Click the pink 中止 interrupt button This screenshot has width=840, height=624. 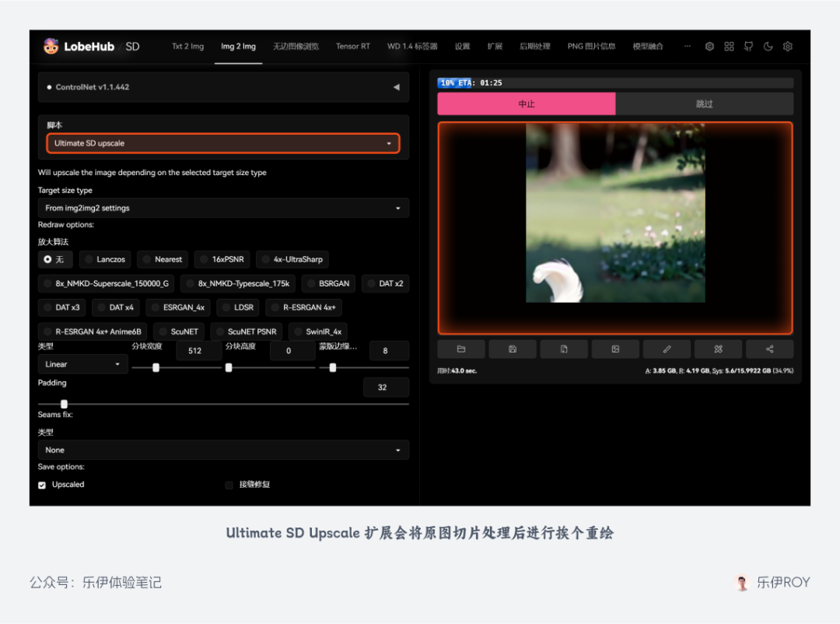coord(527,103)
